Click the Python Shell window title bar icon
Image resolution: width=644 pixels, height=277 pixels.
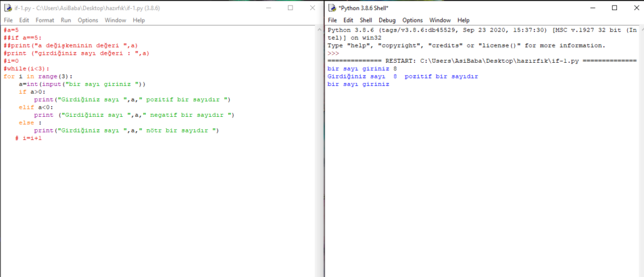331,8
